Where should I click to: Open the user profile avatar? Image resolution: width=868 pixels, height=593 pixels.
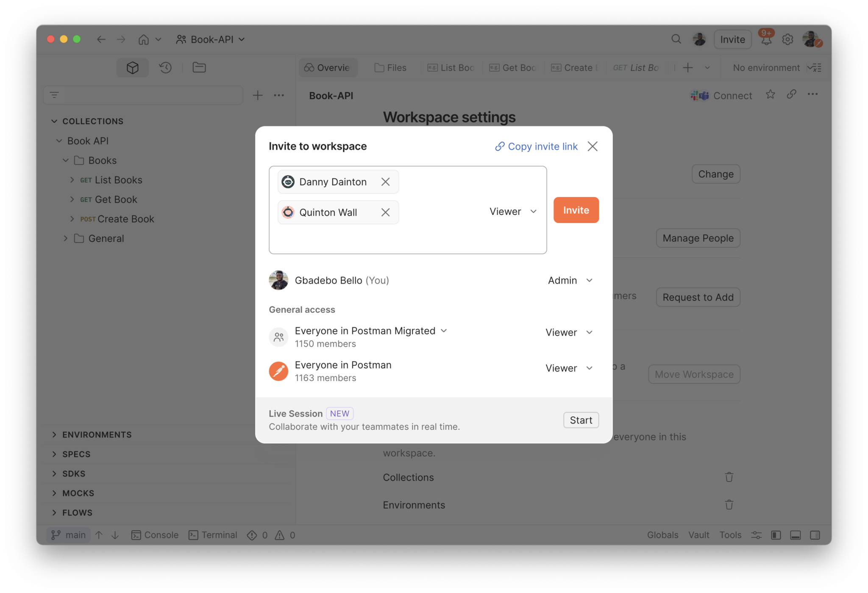coord(812,39)
